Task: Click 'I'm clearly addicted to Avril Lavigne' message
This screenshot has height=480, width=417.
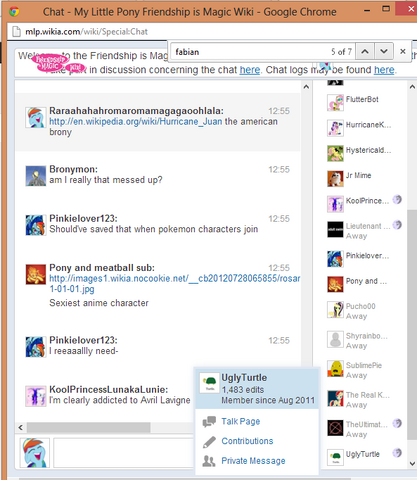Action: click(120, 400)
